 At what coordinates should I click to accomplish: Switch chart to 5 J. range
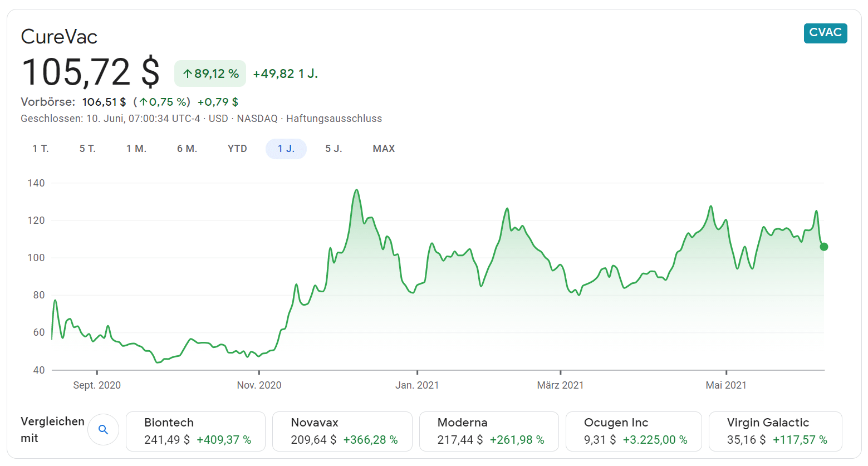point(334,149)
